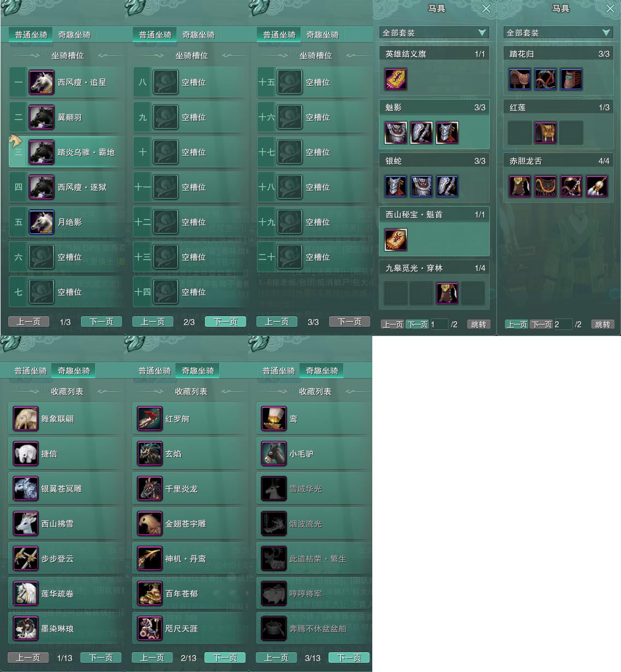Select the 西风瘦·追星 mount icon
This screenshot has width=621, height=672.
click(x=42, y=82)
